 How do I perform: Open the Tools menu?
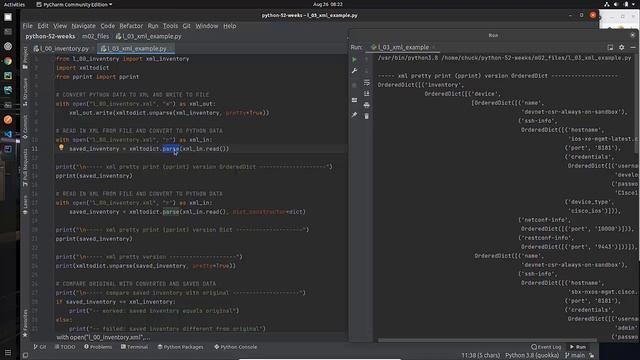pyautogui.click(x=170, y=26)
